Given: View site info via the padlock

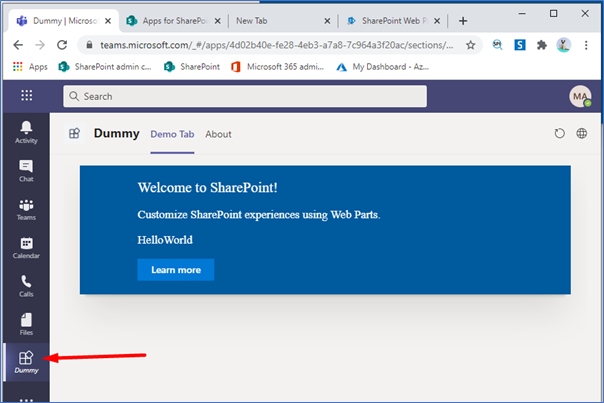Looking at the screenshot, I should (x=89, y=45).
